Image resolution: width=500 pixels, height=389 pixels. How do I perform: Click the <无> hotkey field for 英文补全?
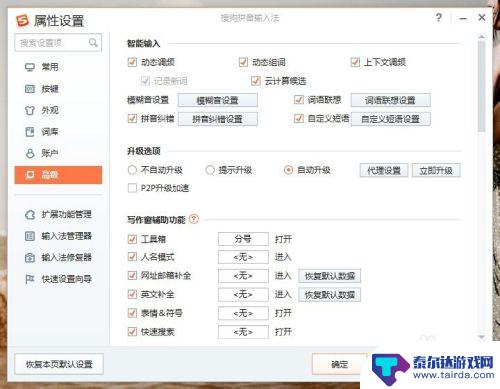click(x=243, y=294)
